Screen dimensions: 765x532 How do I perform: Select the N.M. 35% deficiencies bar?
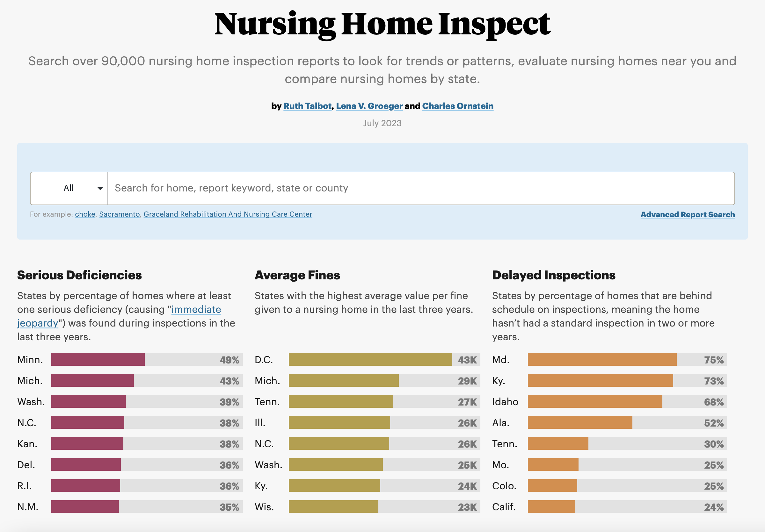[147, 507]
